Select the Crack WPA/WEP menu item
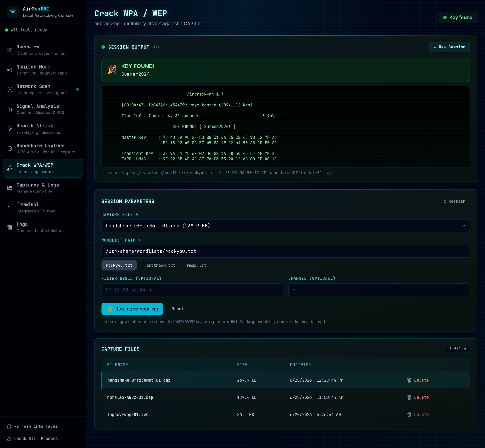 [43, 168]
